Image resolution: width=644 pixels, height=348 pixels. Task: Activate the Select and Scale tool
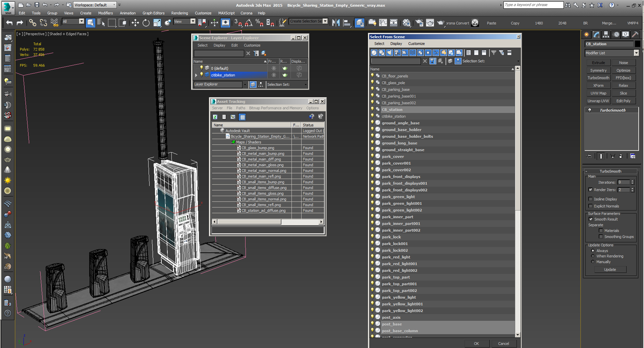[157, 23]
